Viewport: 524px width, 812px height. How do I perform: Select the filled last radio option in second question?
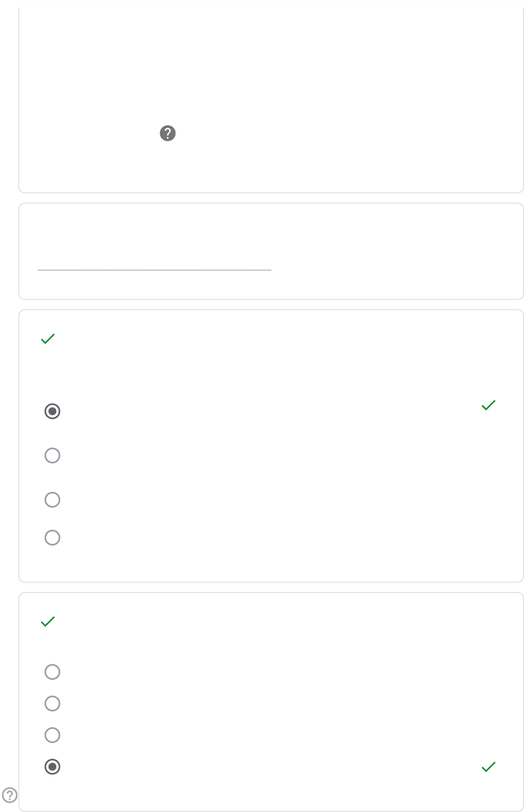tap(52, 767)
